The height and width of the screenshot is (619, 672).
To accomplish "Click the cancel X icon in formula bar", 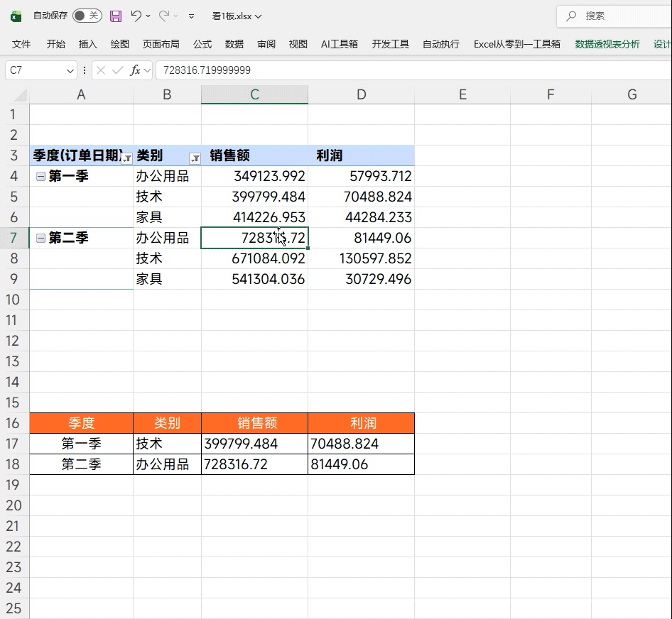I will [101, 70].
